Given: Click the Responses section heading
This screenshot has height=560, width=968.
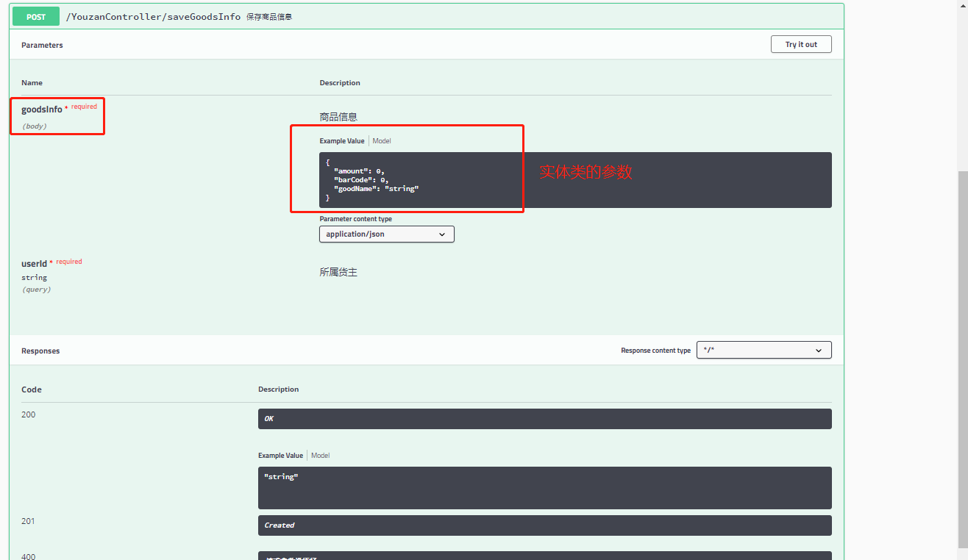Looking at the screenshot, I should [40, 351].
